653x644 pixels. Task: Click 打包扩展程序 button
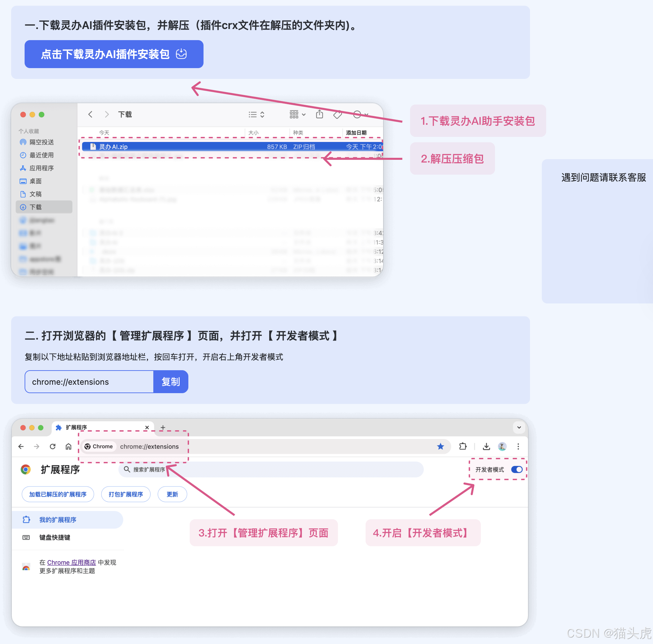point(126,495)
